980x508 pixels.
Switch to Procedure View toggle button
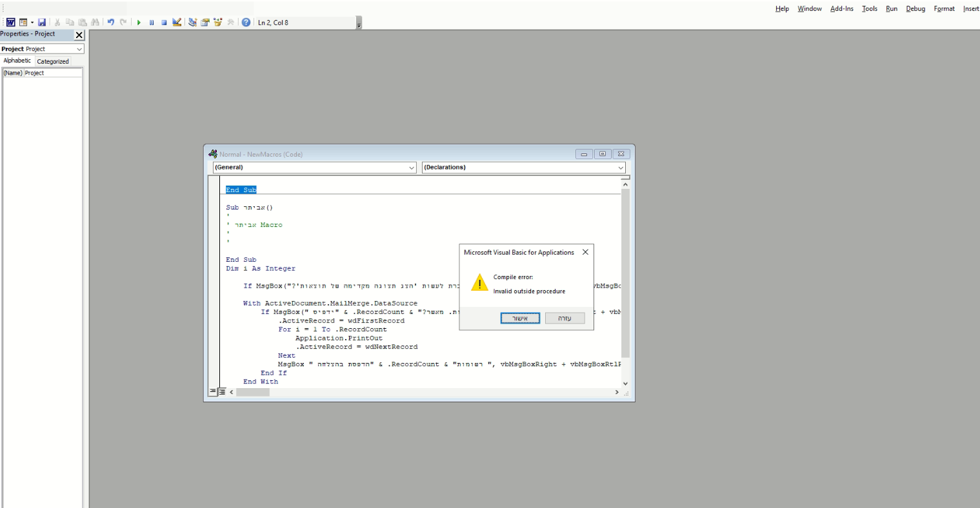[213, 391]
